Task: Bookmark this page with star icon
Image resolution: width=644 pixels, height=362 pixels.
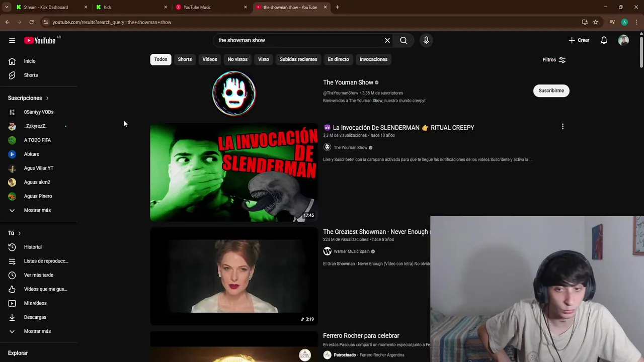Action: click(x=596, y=22)
